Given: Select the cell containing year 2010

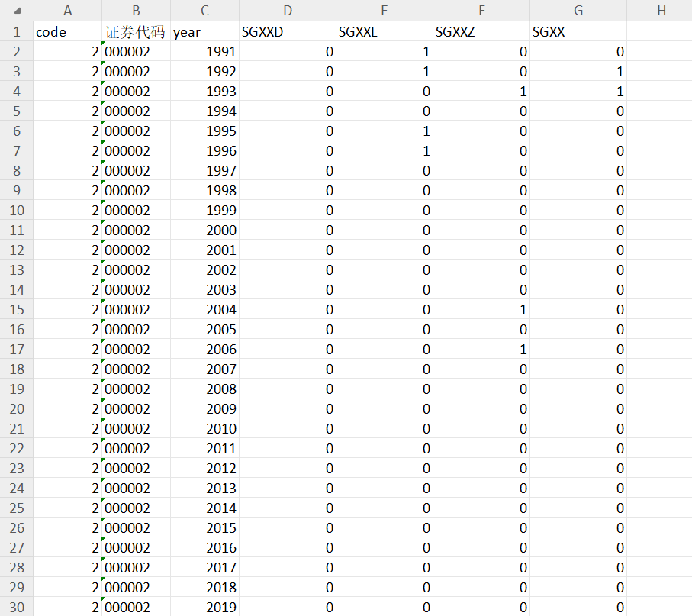Looking at the screenshot, I should (204, 429).
